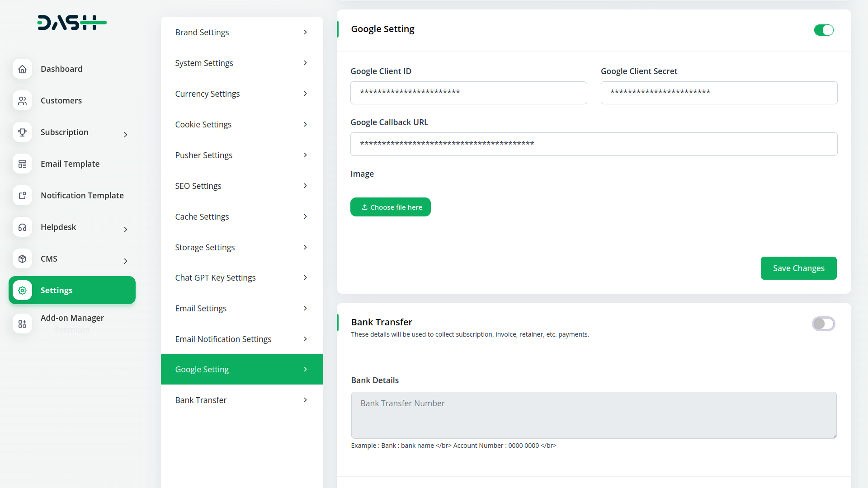The height and width of the screenshot is (488, 868).
Task: Expand the Subscription submenu arrow
Action: (x=126, y=135)
